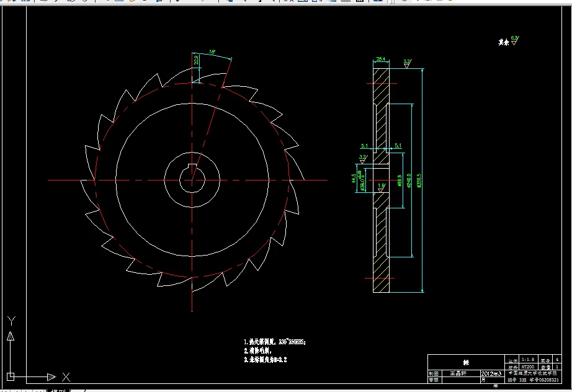Select the left 5.1 recess dimension

[364, 146]
